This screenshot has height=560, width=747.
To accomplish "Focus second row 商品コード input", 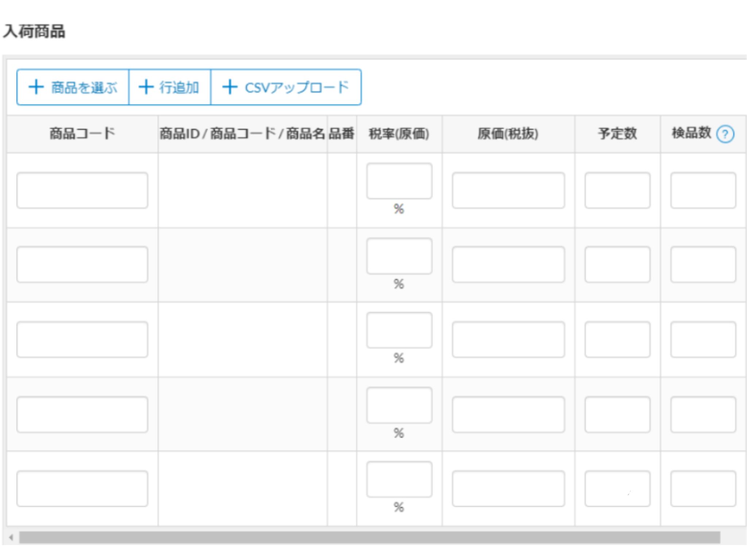I will point(82,265).
